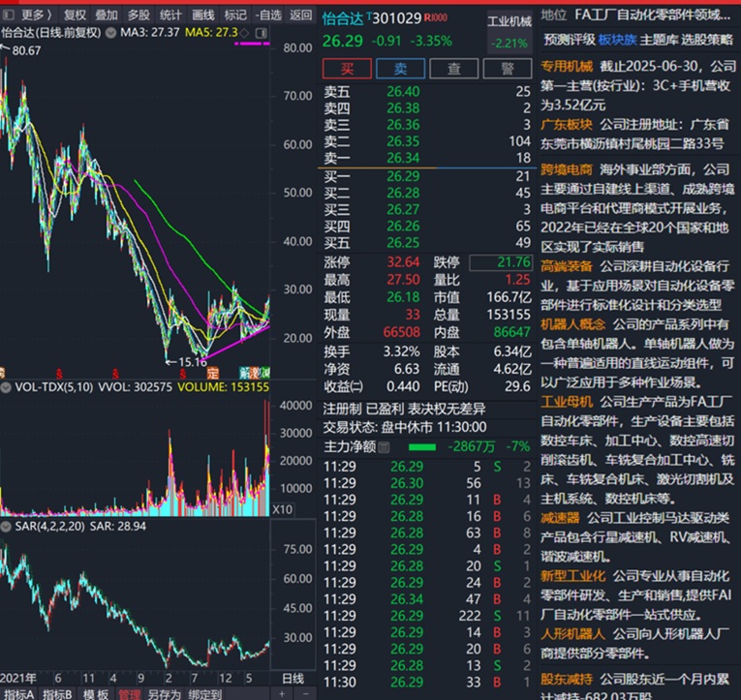Screen dimensions: 741x700
Task: Open the 多股 multi-stock view
Action: tap(139, 15)
